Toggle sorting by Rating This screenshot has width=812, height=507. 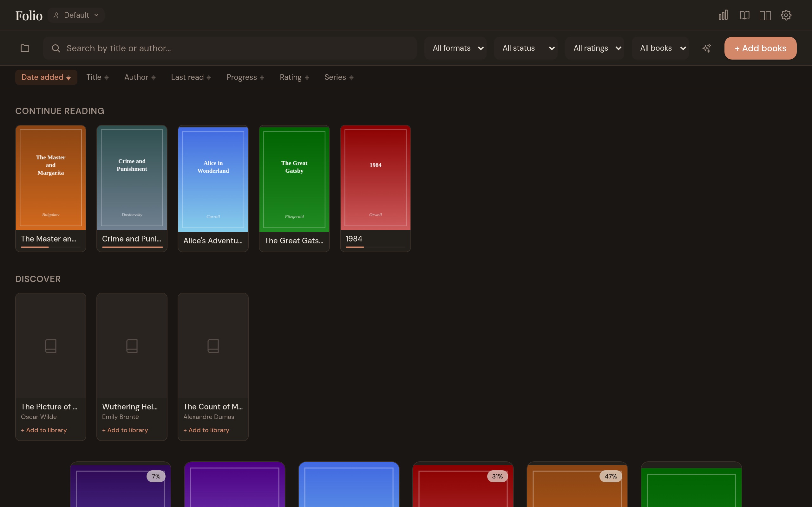click(294, 77)
